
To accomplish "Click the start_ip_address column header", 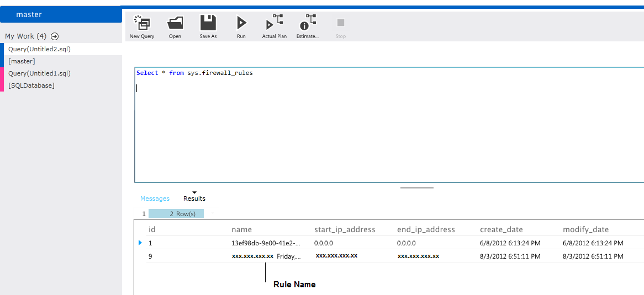I will click(345, 229).
